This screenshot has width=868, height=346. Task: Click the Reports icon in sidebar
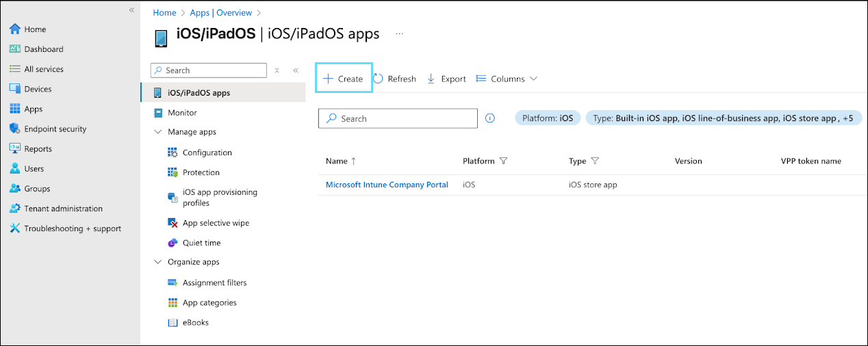coord(15,148)
